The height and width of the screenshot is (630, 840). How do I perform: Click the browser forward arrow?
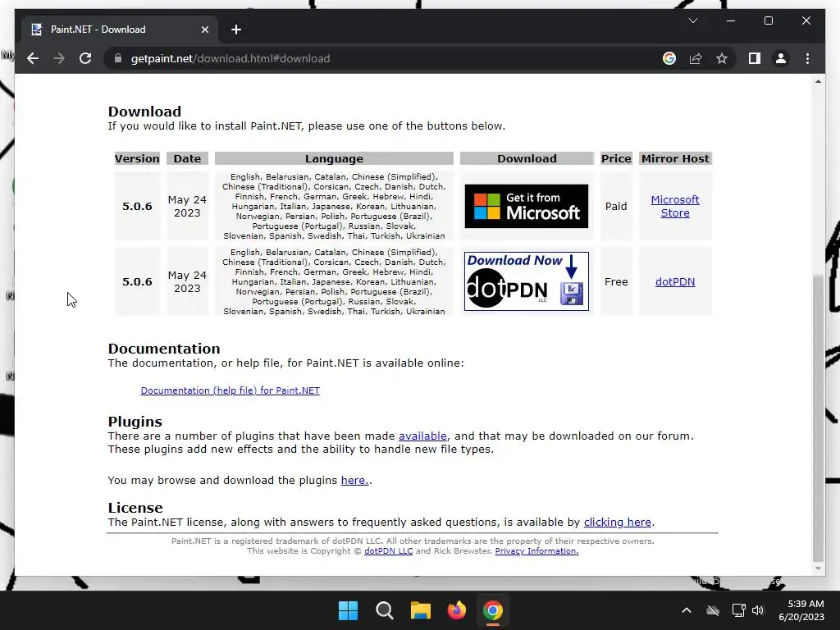click(x=59, y=58)
